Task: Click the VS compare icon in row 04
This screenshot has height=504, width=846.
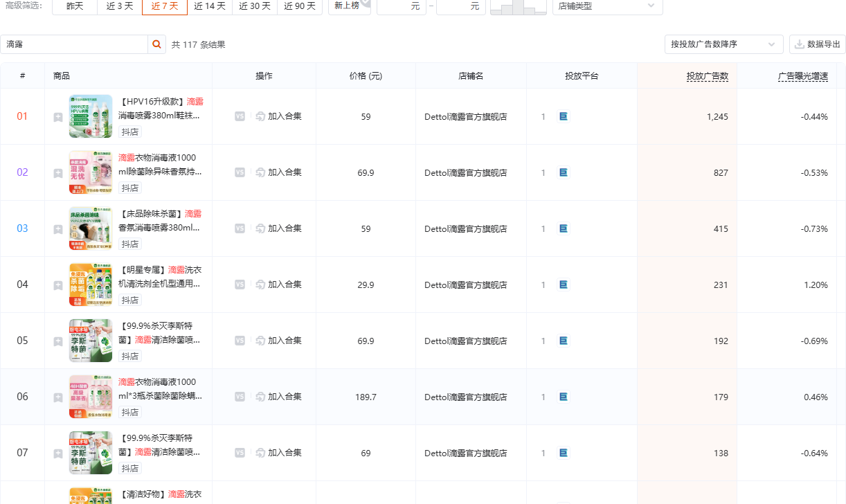Action: coord(240,285)
